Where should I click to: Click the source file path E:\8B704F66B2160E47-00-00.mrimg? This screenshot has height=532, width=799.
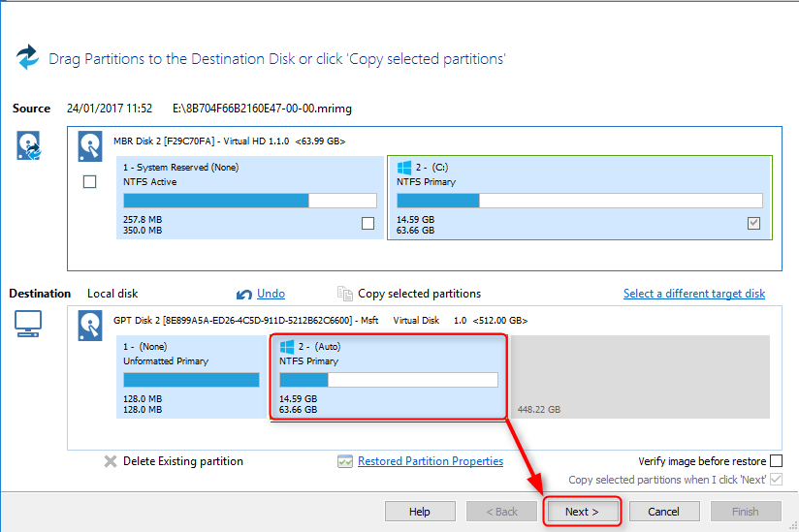[262, 109]
